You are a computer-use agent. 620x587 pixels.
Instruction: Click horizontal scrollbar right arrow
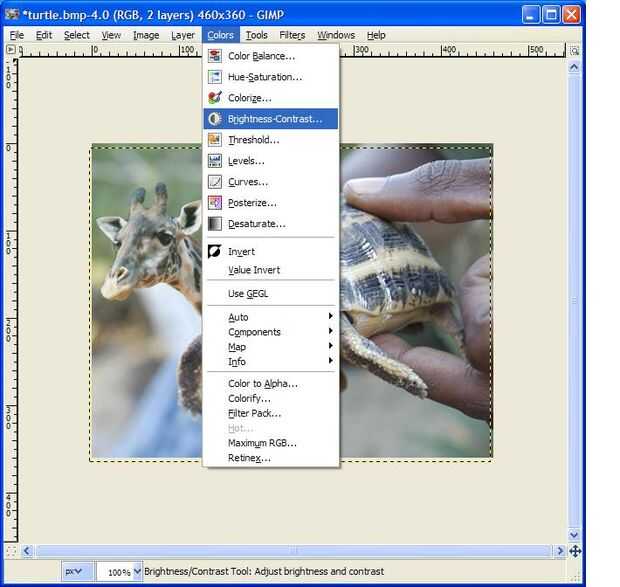click(560, 551)
